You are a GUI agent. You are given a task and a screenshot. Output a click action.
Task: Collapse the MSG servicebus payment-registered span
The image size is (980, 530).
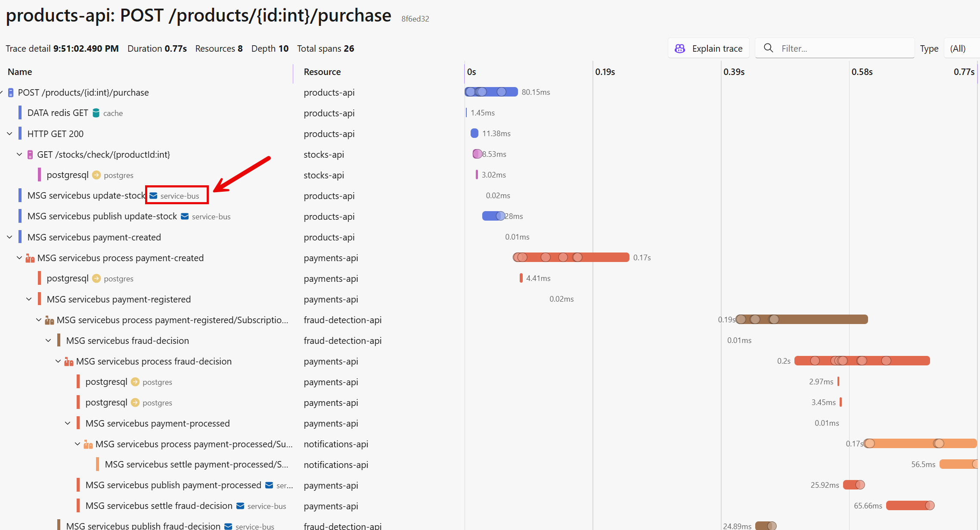[x=29, y=299]
